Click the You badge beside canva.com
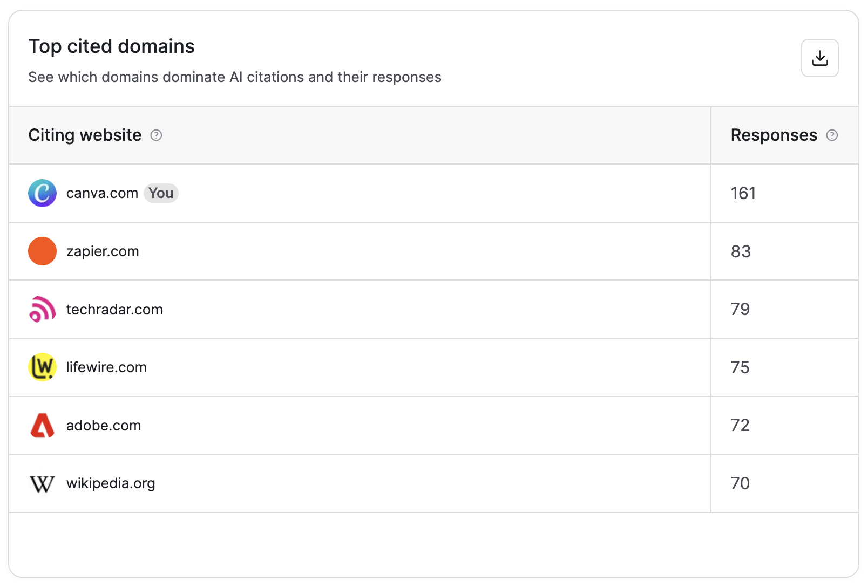This screenshot has height=588, width=868. [161, 193]
